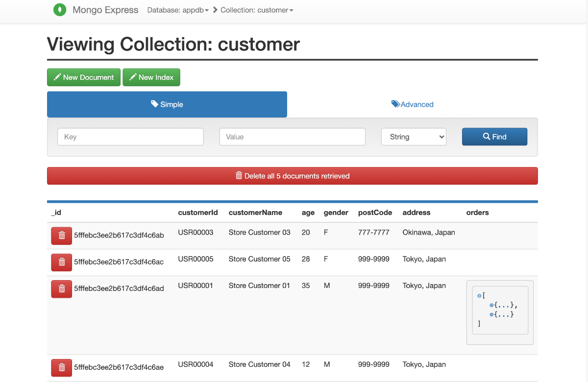Click the New Index button
This screenshot has height=382, width=588.
151,77
